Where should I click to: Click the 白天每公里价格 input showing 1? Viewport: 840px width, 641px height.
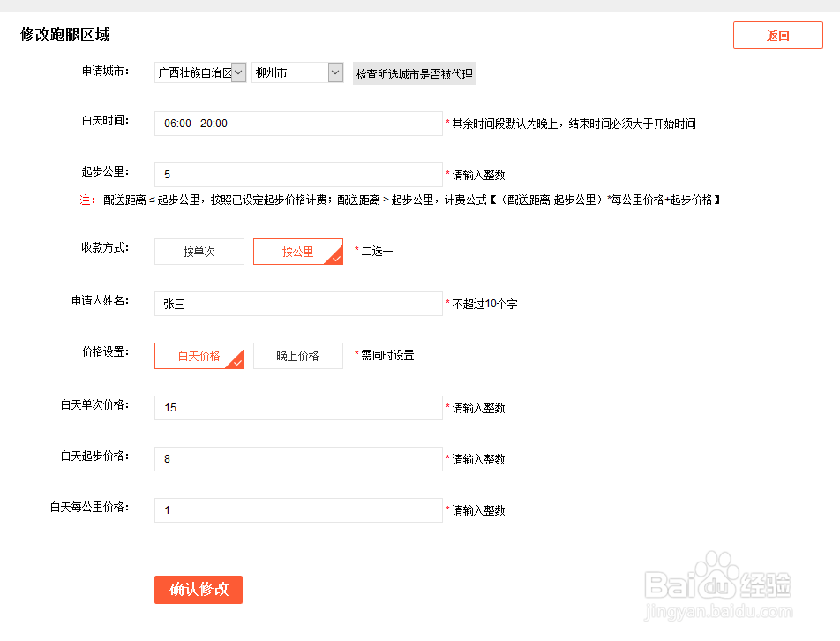tap(297, 510)
